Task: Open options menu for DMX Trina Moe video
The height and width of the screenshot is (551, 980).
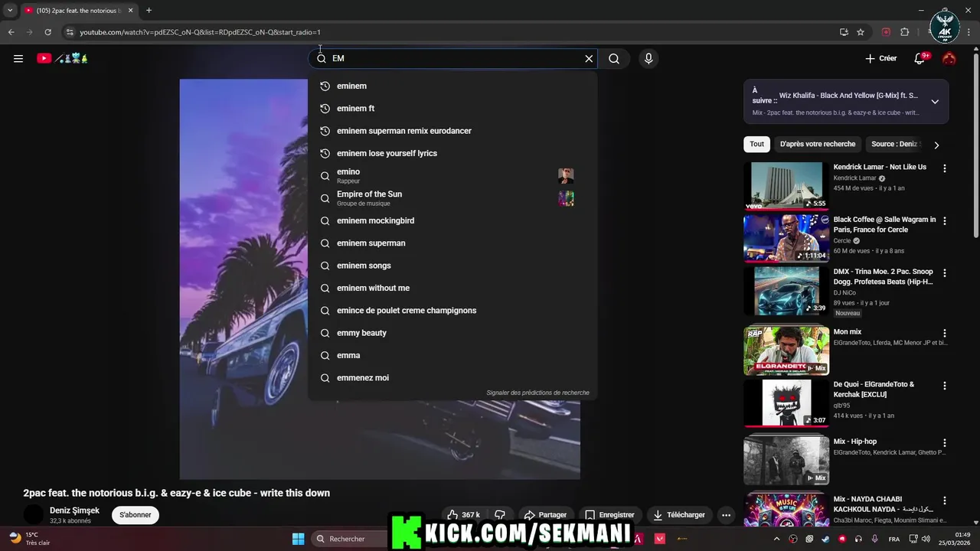Action: click(x=945, y=273)
